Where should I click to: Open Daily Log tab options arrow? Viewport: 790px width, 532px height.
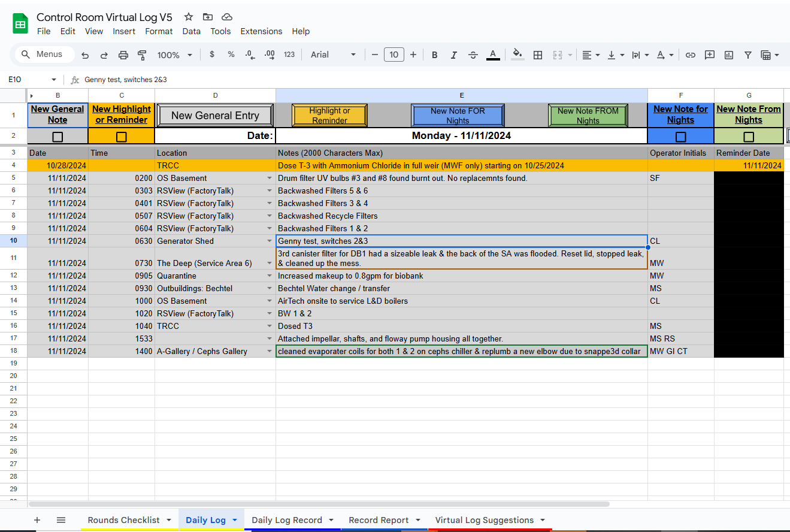pyautogui.click(x=235, y=520)
